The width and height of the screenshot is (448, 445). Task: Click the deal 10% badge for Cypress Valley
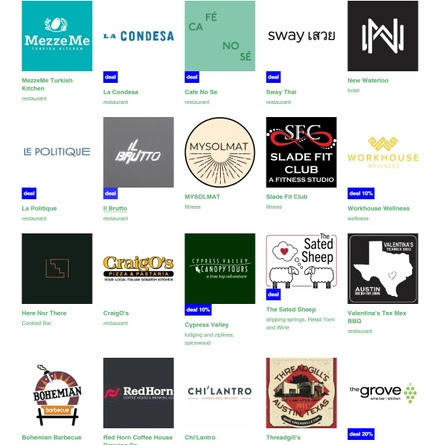click(x=198, y=310)
